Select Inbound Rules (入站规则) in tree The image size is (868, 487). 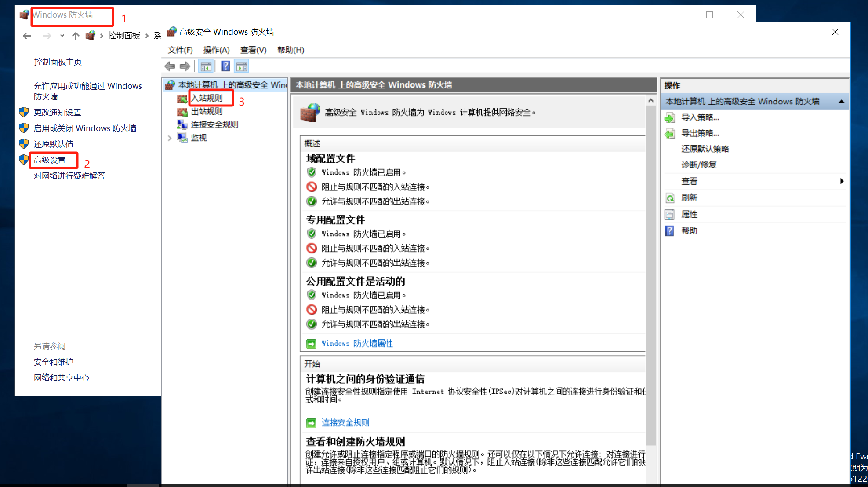[x=207, y=98]
